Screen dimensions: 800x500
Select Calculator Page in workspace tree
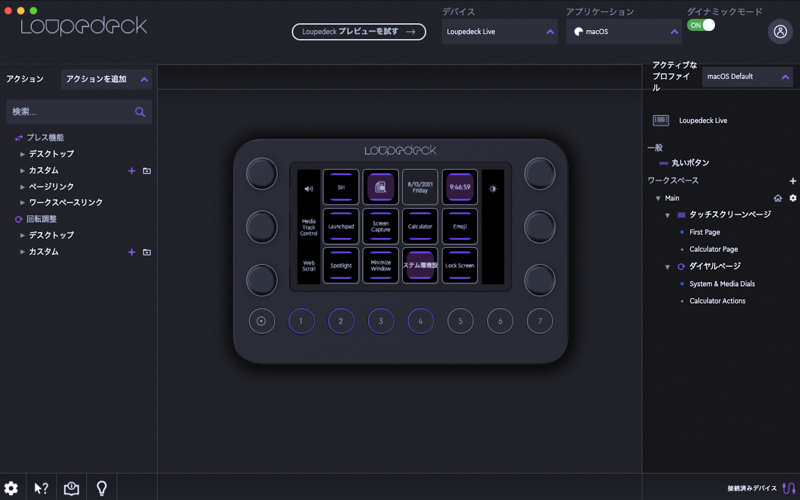[x=714, y=249]
